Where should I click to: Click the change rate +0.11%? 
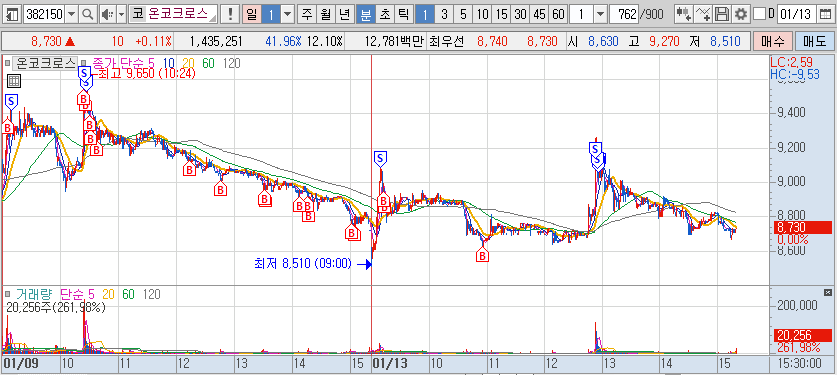point(153,41)
